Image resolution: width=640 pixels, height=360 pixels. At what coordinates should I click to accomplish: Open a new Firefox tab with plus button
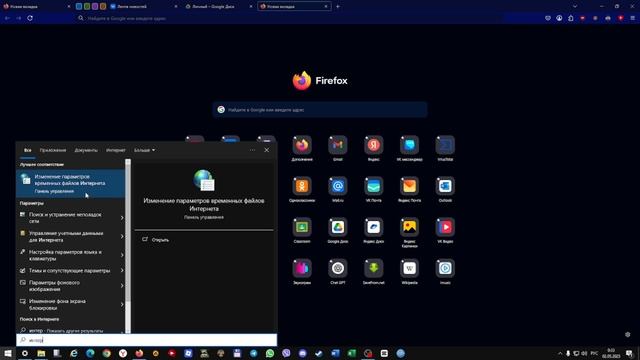point(338,7)
